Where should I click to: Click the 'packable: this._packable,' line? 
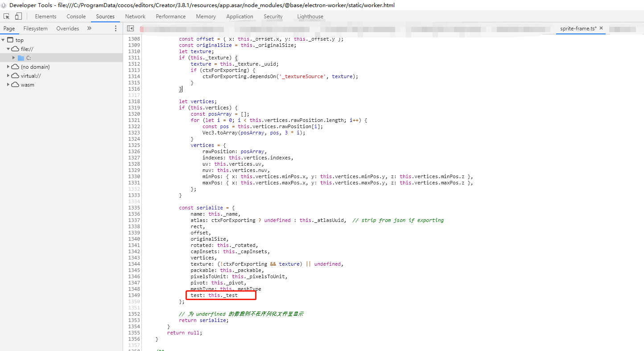[x=227, y=270]
